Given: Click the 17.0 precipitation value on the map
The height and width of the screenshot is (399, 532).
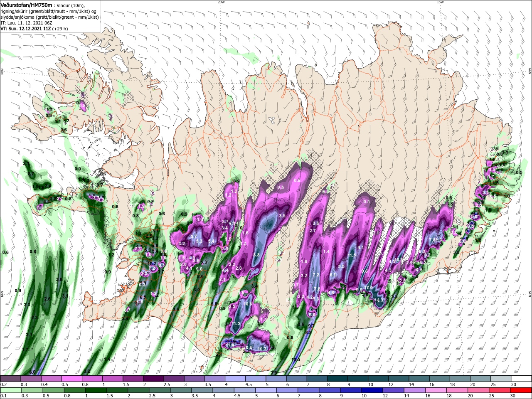Looking at the screenshot, I should 368,288.
